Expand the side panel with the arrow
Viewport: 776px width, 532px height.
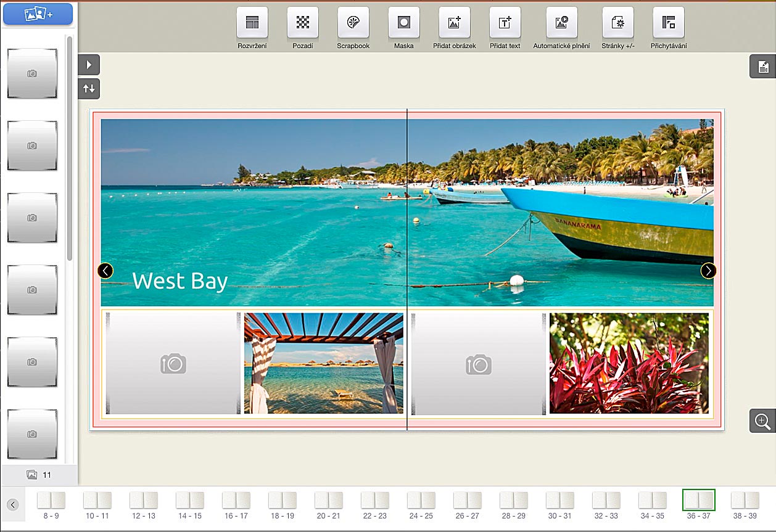pyautogui.click(x=89, y=65)
